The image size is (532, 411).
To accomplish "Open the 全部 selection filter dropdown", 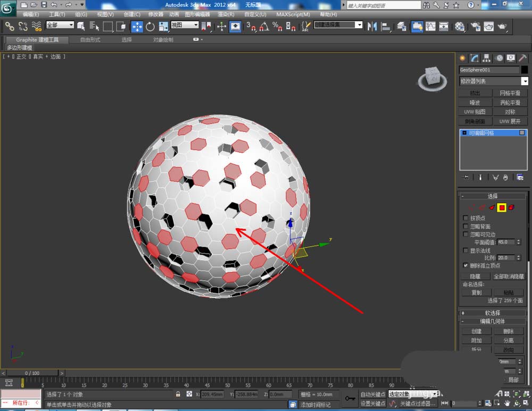I will pyautogui.click(x=60, y=25).
